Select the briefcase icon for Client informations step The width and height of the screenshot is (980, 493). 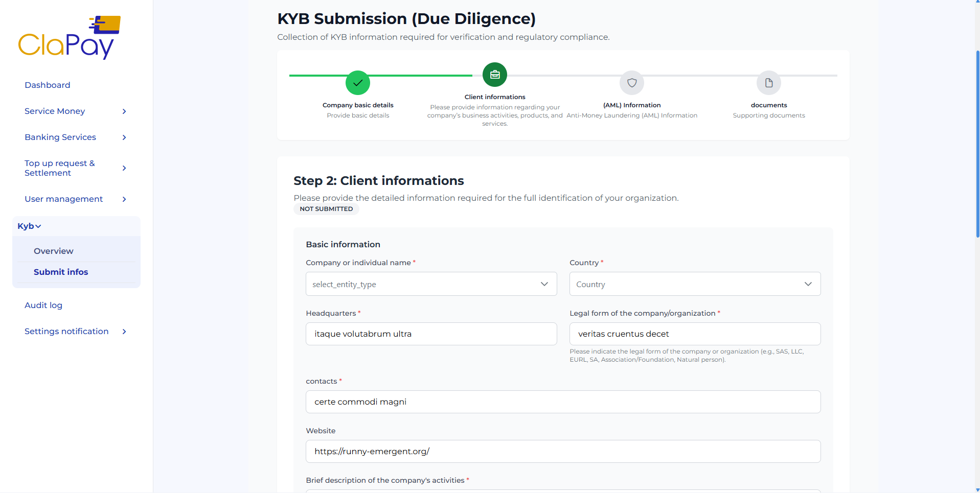(x=494, y=74)
